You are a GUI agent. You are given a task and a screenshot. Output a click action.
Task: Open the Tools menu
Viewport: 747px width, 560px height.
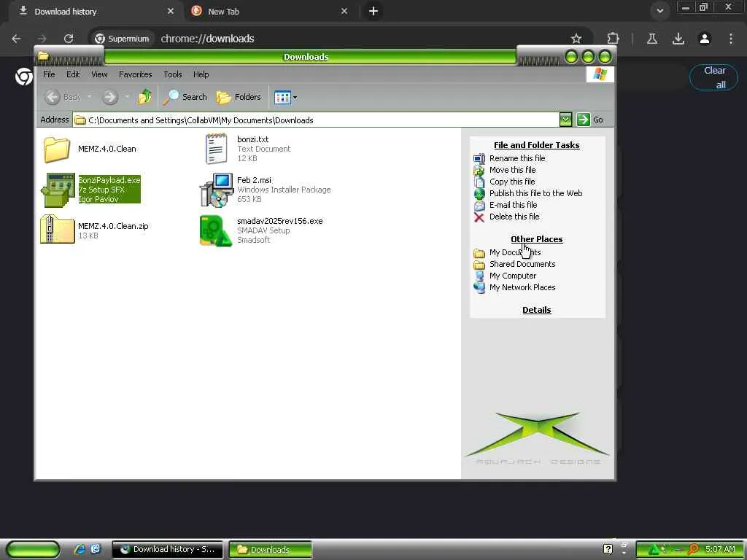[x=172, y=74]
